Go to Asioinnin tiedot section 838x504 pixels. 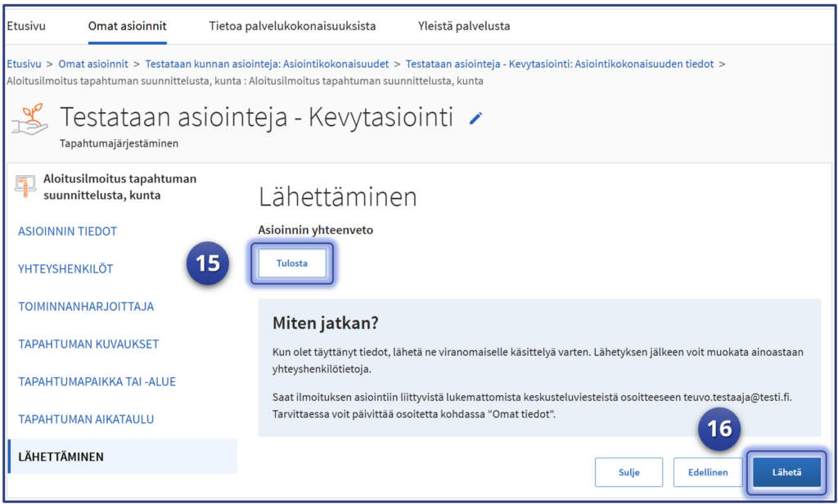[68, 232]
